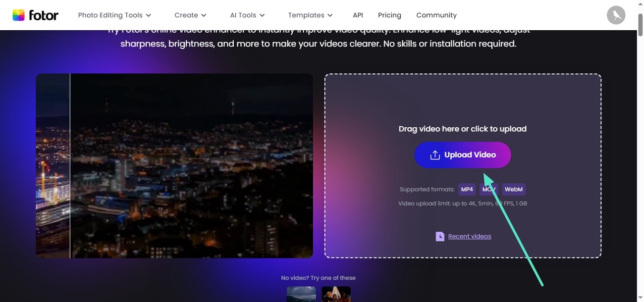Open the Recent videos link
This screenshot has width=644, height=302.
(470, 237)
